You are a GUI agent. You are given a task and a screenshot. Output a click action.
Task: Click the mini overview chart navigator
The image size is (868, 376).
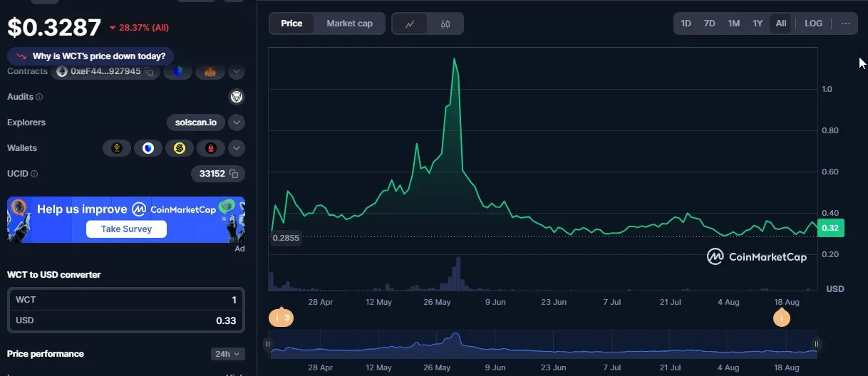pos(542,344)
